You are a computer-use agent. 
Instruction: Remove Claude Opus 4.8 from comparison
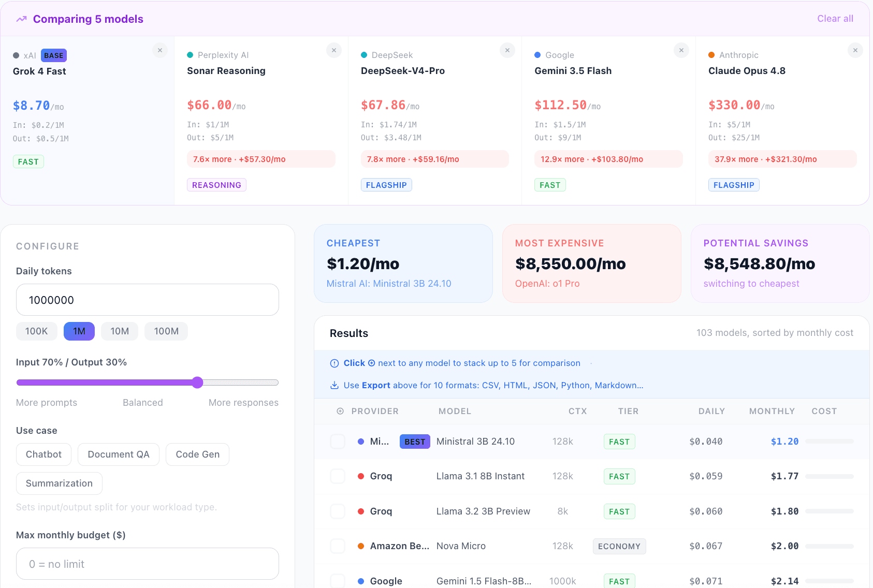[x=855, y=50]
